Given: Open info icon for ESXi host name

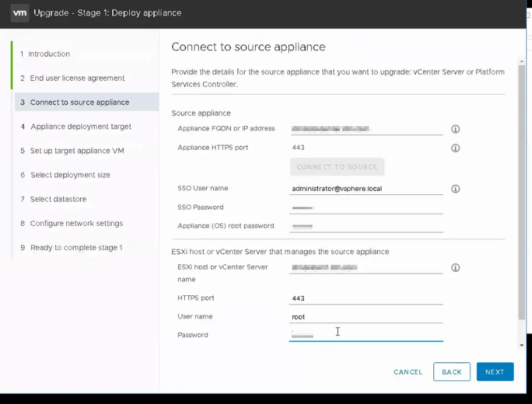Looking at the screenshot, I should tap(455, 268).
